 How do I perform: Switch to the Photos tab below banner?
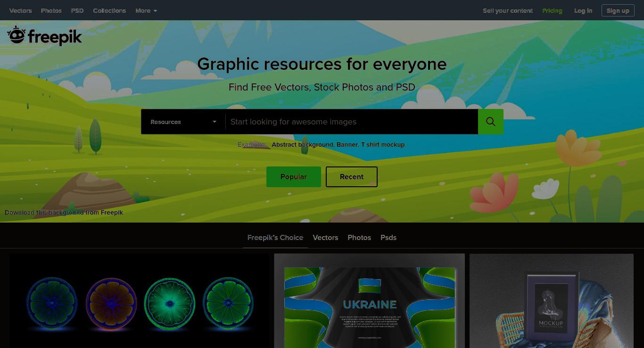click(359, 238)
